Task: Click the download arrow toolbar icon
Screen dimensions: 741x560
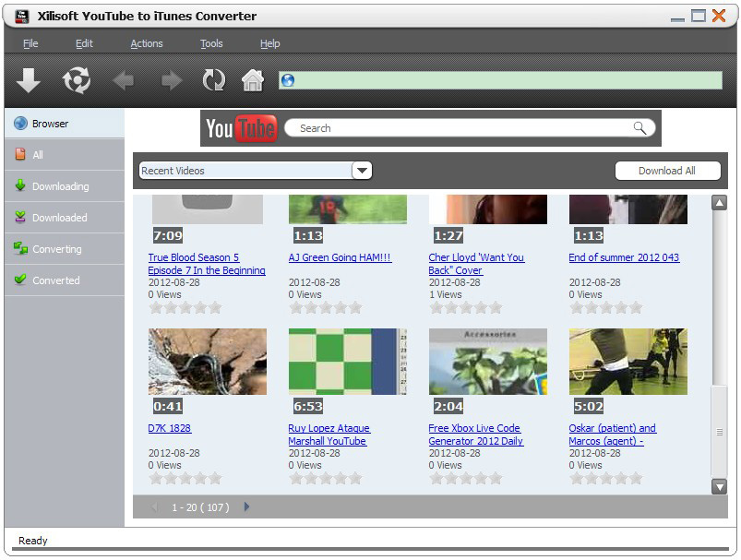Action: click(x=29, y=81)
